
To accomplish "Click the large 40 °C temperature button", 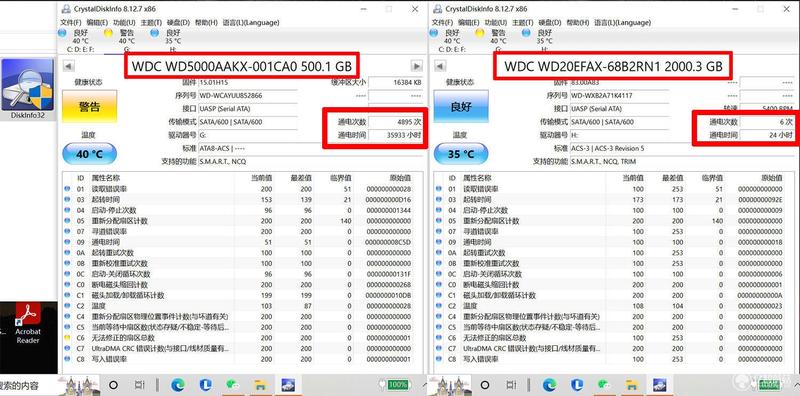I will (x=89, y=154).
